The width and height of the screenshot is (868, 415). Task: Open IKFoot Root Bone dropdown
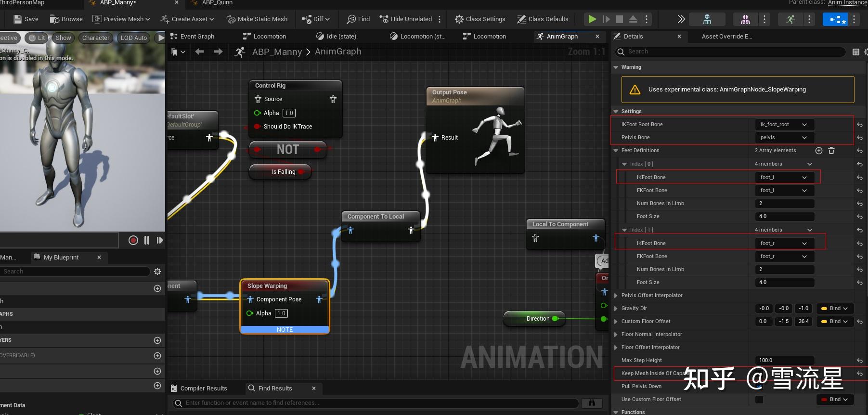click(784, 125)
